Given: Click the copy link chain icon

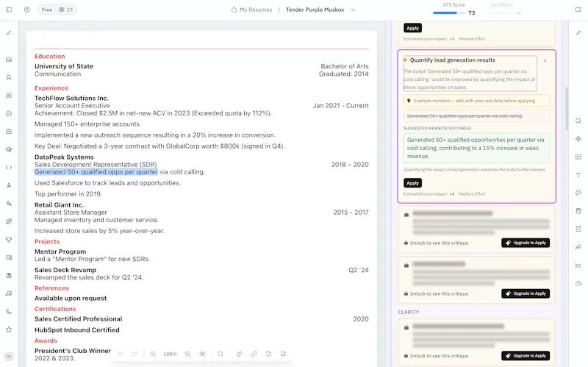Looking at the screenshot, I should [x=254, y=354].
